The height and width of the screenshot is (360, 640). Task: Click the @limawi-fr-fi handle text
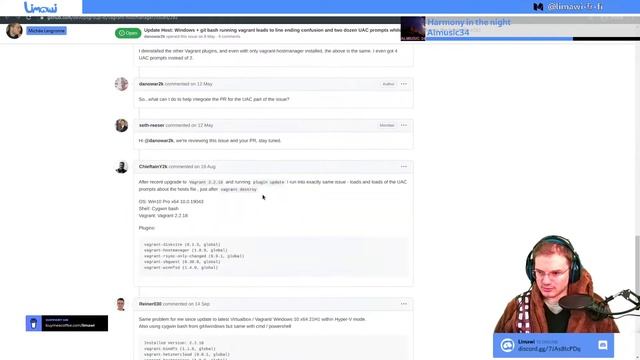pos(576,7)
